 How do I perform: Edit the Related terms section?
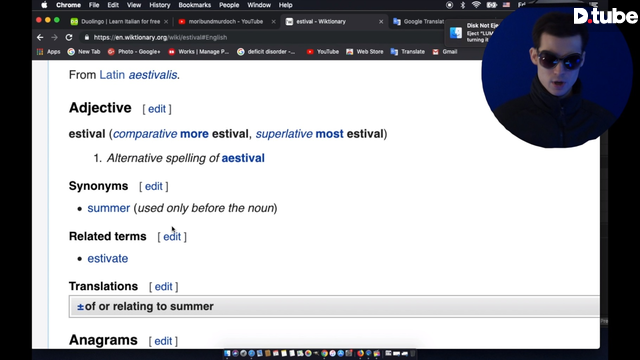pyautogui.click(x=172, y=237)
